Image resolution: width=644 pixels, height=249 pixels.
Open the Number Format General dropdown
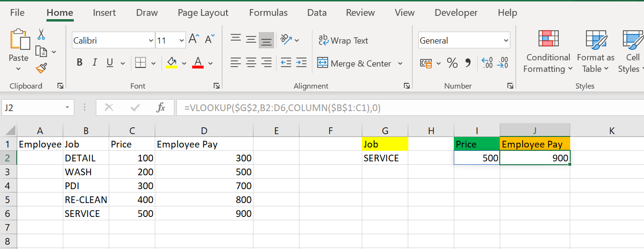(506, 41)
